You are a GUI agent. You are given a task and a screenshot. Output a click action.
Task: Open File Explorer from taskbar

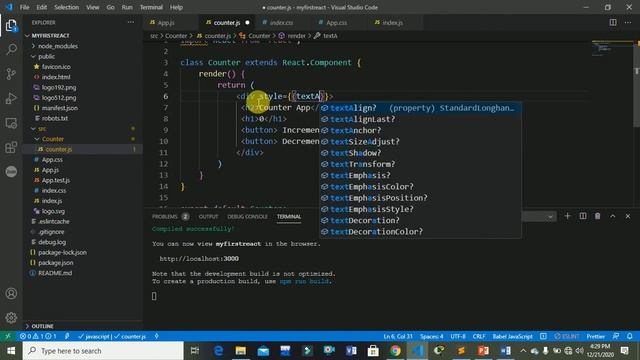tap(240, 351)
